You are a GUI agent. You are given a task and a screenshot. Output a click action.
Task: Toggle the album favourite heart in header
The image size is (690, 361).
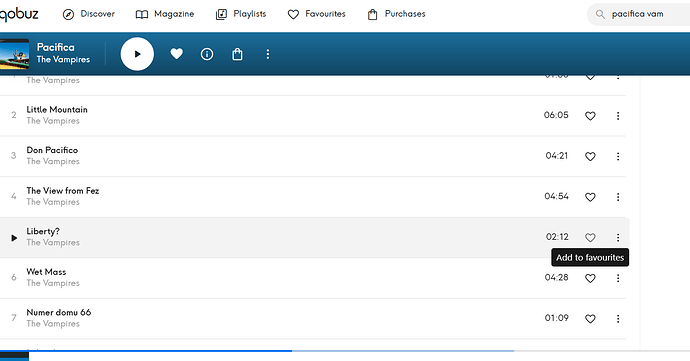[x=176, y=54]
